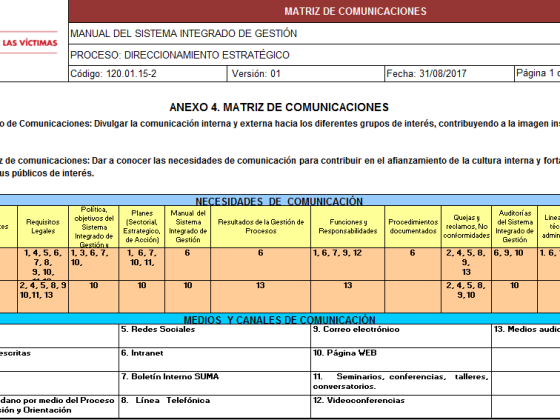Image resolution: width=560 pixels, height=420 pixels.
Task: Click the paragraph line 'Dar a conocer las necesidades de comunicación'
Action: (280, 161)
